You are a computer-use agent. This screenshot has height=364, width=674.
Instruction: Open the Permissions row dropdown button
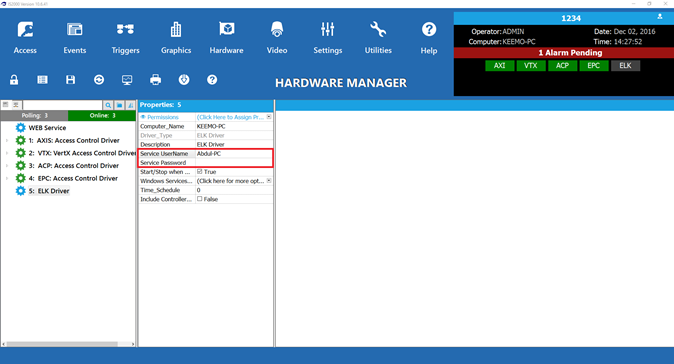[x=269, y=117]
